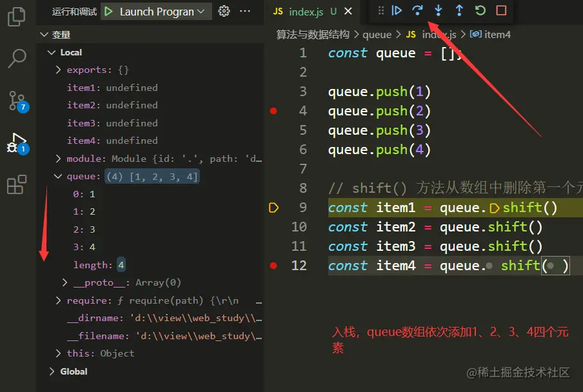Select queue element 1: 2

tap(84, 211)
